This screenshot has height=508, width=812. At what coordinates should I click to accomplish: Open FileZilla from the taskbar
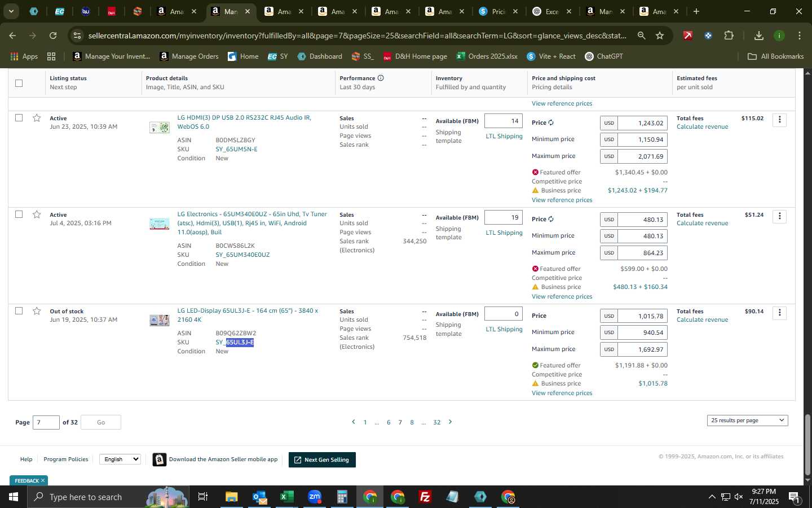(x=425, y=497)
